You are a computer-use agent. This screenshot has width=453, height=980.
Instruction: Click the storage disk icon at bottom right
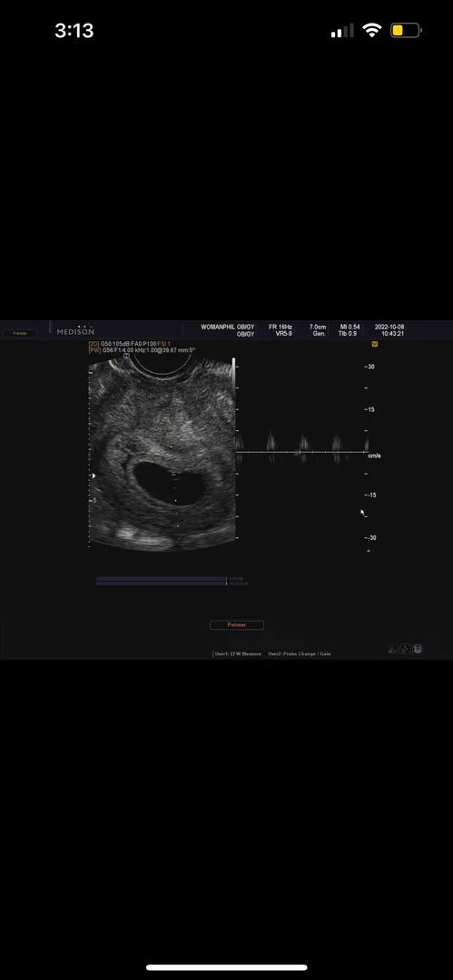[418, 649]
